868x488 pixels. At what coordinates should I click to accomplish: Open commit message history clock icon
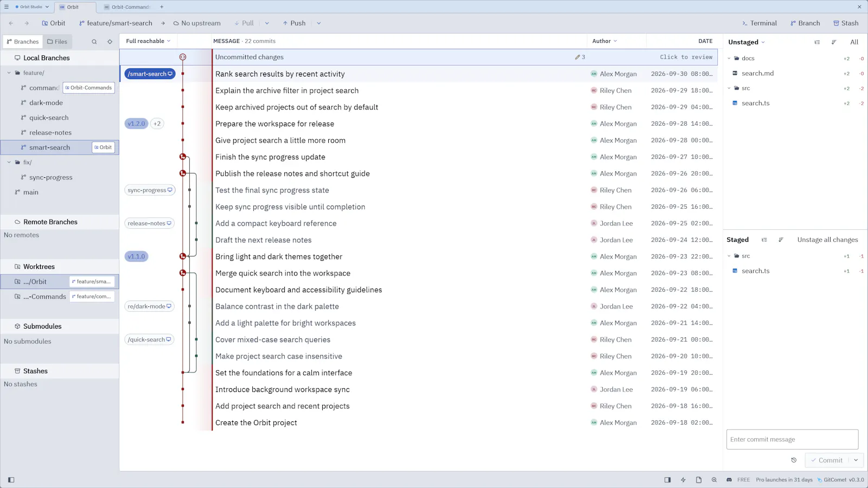[794, 460]
